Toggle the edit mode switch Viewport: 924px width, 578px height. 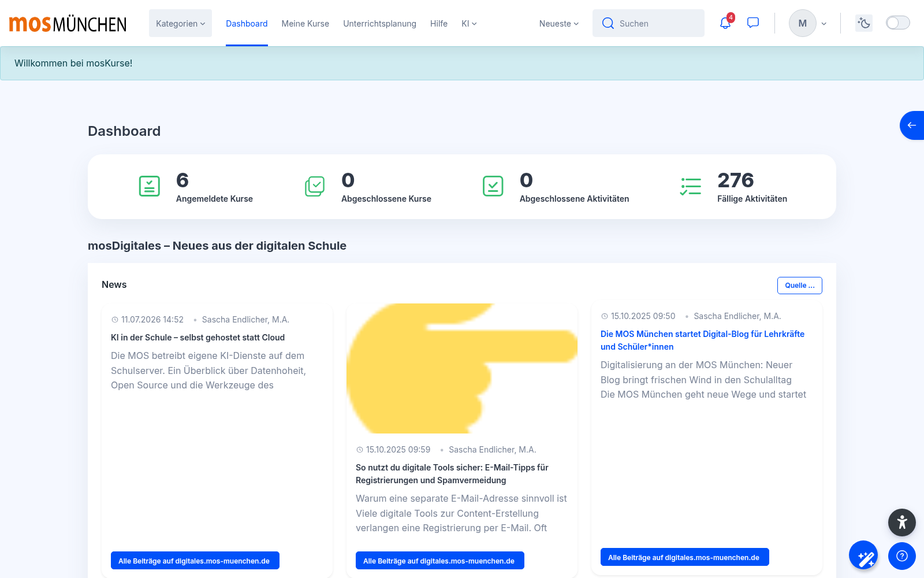pyautogui.click(x=898, y=23)
